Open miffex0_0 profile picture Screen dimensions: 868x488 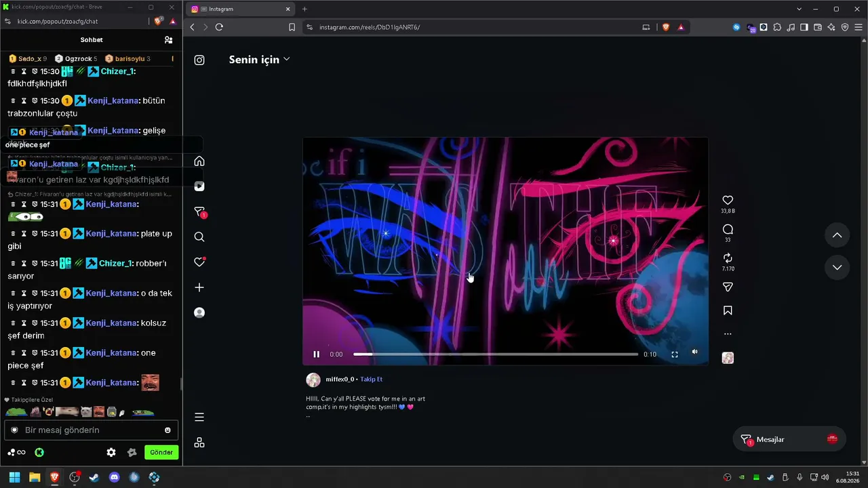pos(313,380)
